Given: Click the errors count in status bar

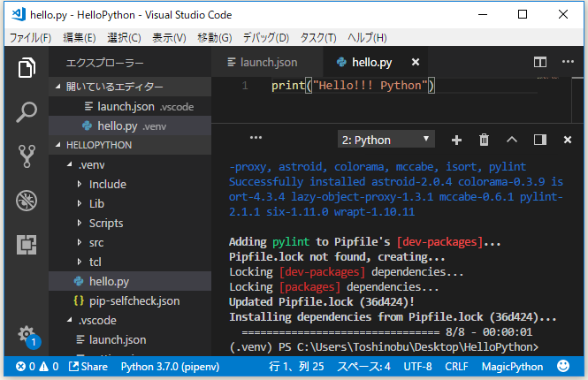Looking at the screenshot, I should 26,367.
